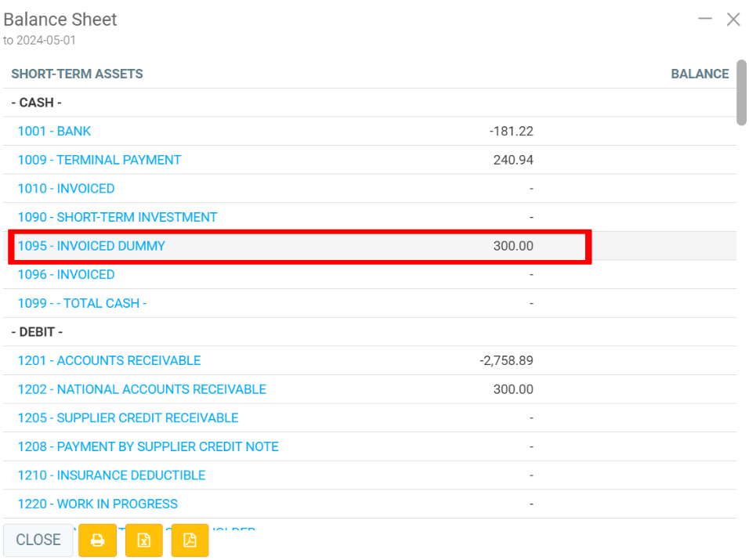Export balance sheet as PDF
Image resolution: width=749 pixels, height=560 pixels.
point(190,540)
